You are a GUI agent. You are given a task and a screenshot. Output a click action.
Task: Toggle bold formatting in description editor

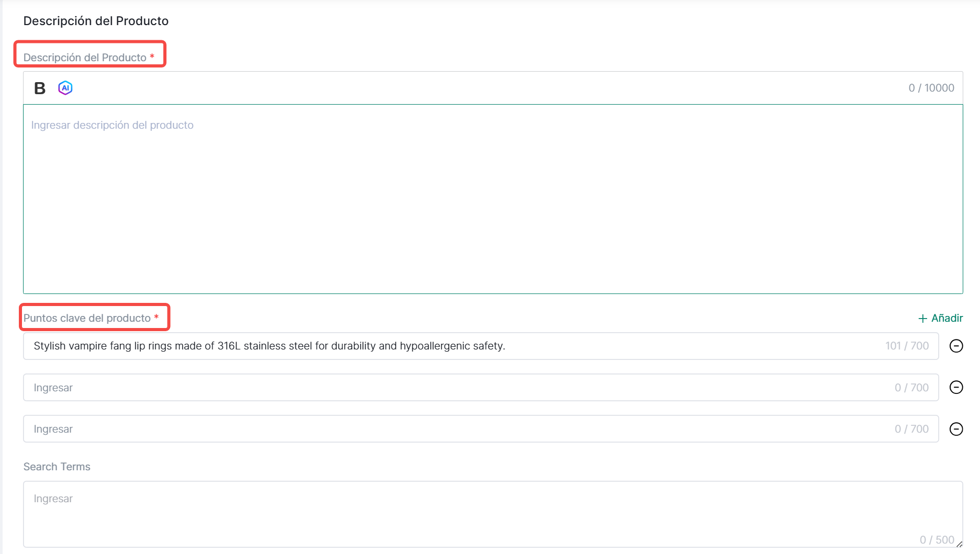(x=40, y=88)
